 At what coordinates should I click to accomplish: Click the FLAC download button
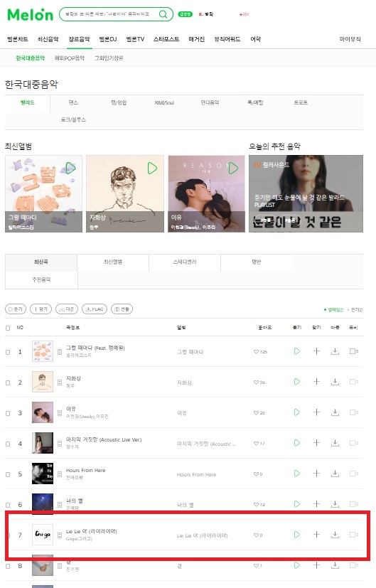coord(95,309)
